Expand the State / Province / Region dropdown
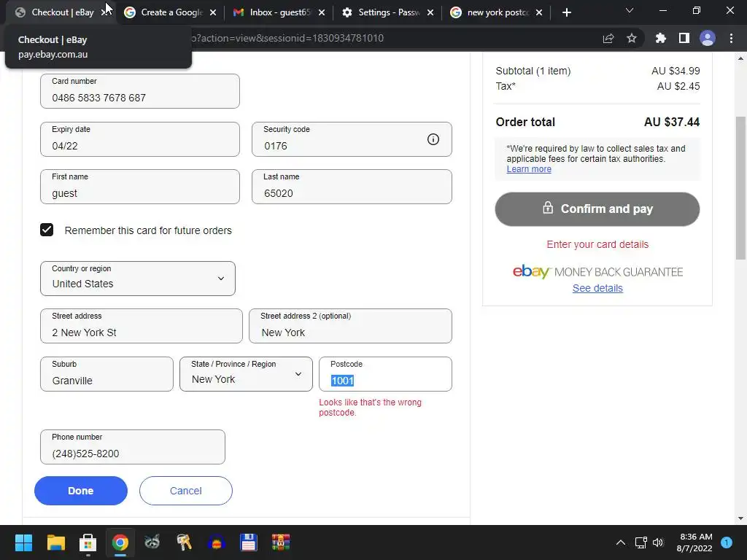The width and height of the screenshot is (747, 560). click(x=246, y=374)
